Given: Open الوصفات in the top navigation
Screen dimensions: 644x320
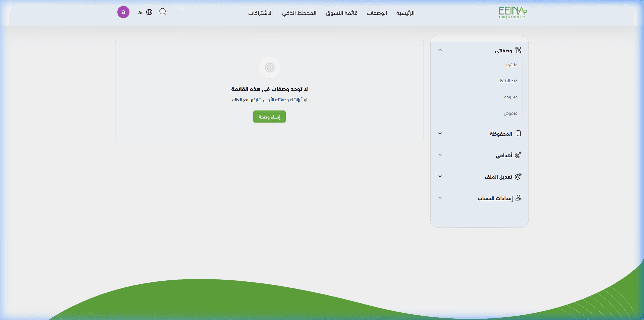Looking at the screenshot, I should (x=377, y=13).
